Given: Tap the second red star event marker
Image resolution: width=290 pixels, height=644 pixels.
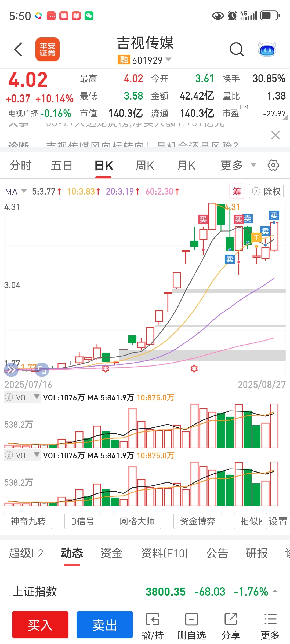Looking at the screenshot, I should (x=194, y=369).
